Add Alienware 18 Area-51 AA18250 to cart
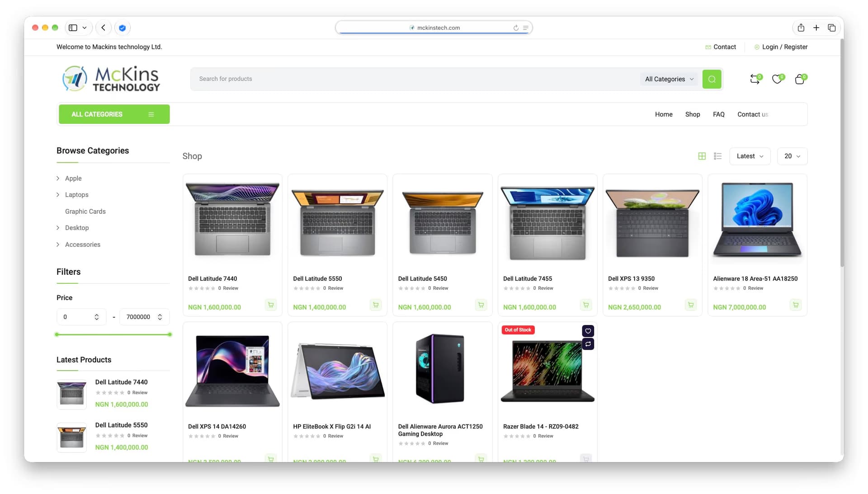The height and width of the screenshot is (494, 868). (796, 305)
